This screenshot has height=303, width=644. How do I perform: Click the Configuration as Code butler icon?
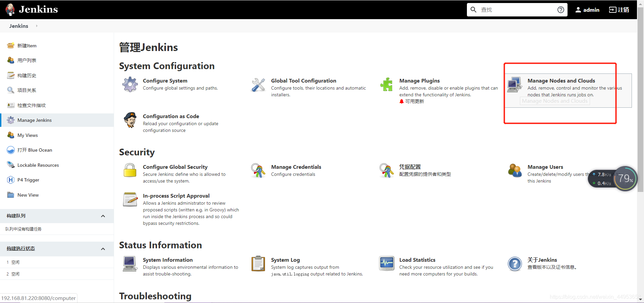pos(130,120)
